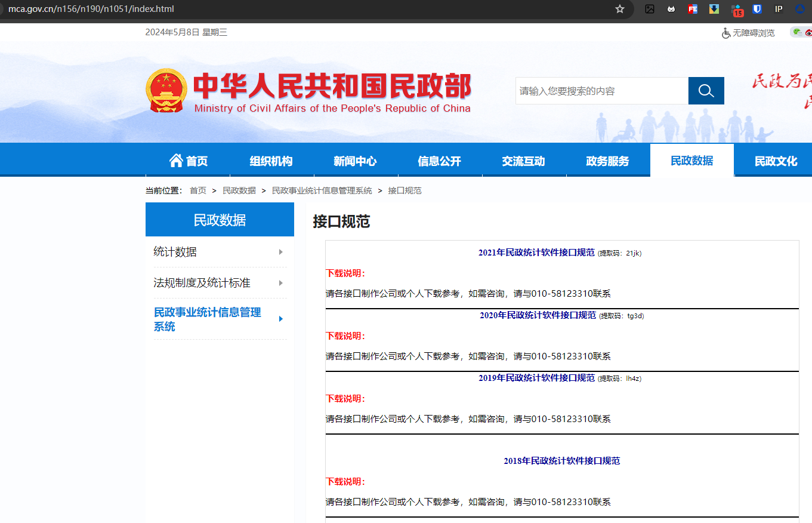
Task: Select the active 民政数据 navigation tab
Action: pos(692,161)
